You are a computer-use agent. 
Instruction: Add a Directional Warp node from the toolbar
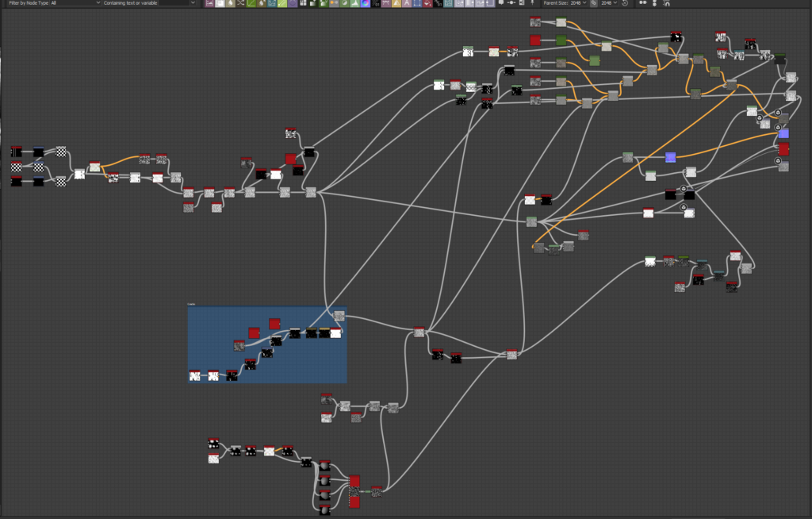point(272,3)
